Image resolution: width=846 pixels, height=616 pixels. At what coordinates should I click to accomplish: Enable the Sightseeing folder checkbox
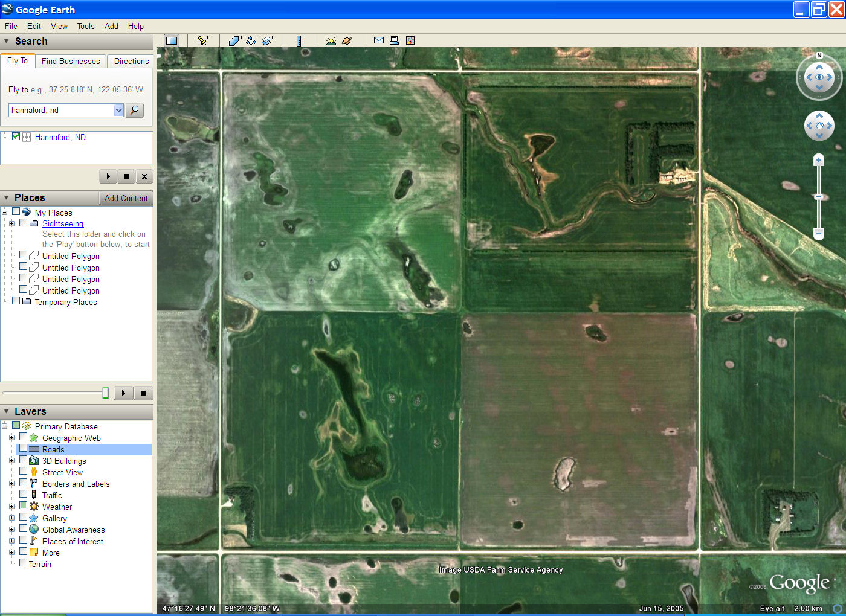(23, 223)
